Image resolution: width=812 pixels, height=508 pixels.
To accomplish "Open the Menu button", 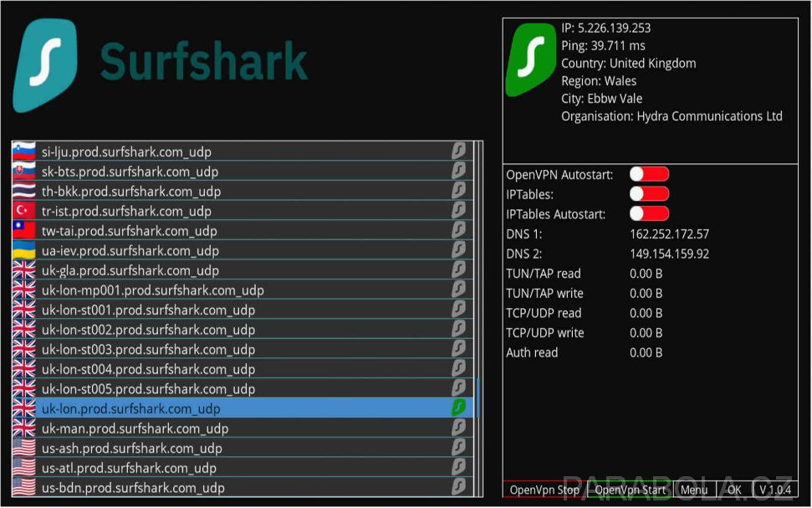I will tap(694, 490).
